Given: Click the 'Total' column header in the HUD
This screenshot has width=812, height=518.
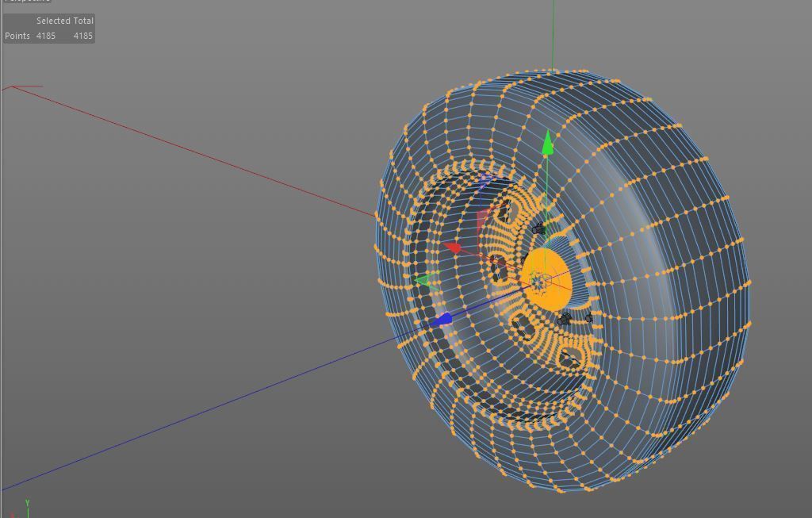Looking at the screenshot, I should [83, 21].
